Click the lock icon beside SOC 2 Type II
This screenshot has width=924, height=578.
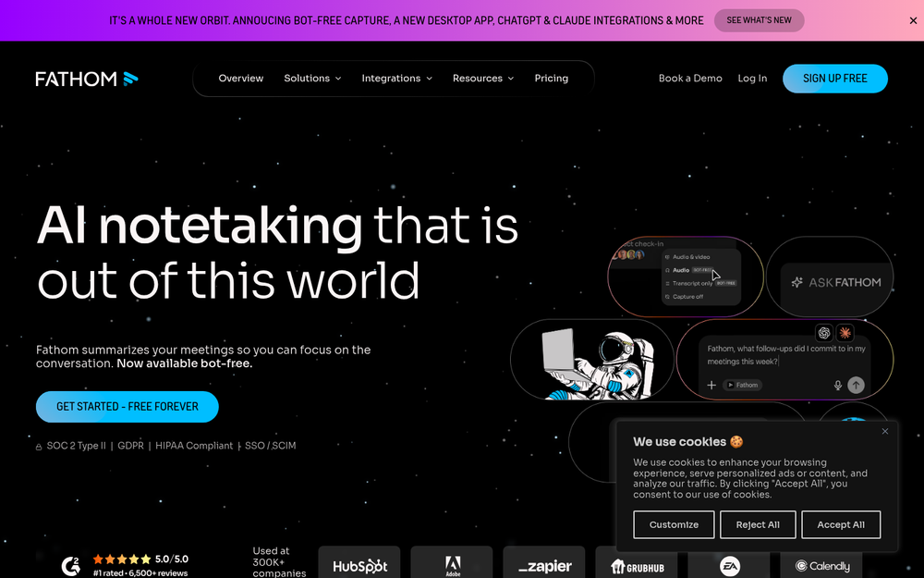(x=39, y=447)
